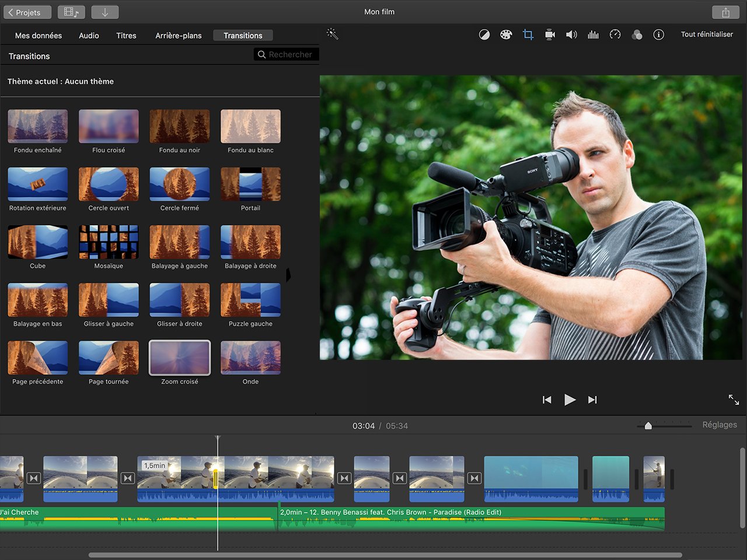Adjust the timeline zoom slider
The width and height of the screenshot is (747, 560).
[x=648, y=425]
